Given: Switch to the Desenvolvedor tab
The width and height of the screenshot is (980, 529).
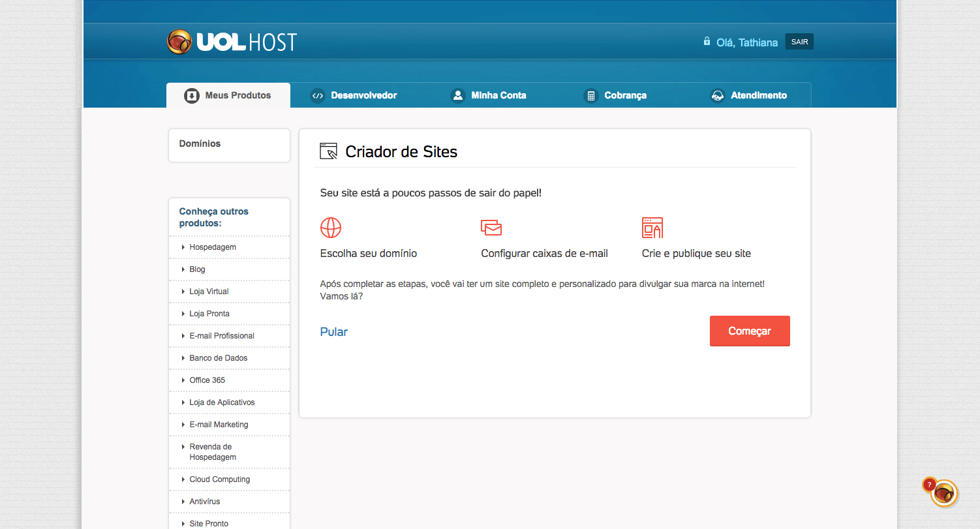Looking at the screenshot, I should click(354, 95).
